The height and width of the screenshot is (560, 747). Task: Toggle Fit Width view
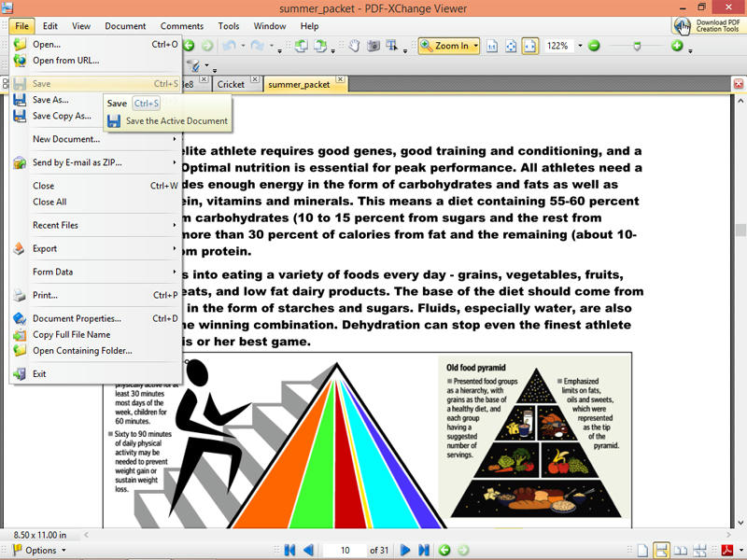tap(529, 46)
